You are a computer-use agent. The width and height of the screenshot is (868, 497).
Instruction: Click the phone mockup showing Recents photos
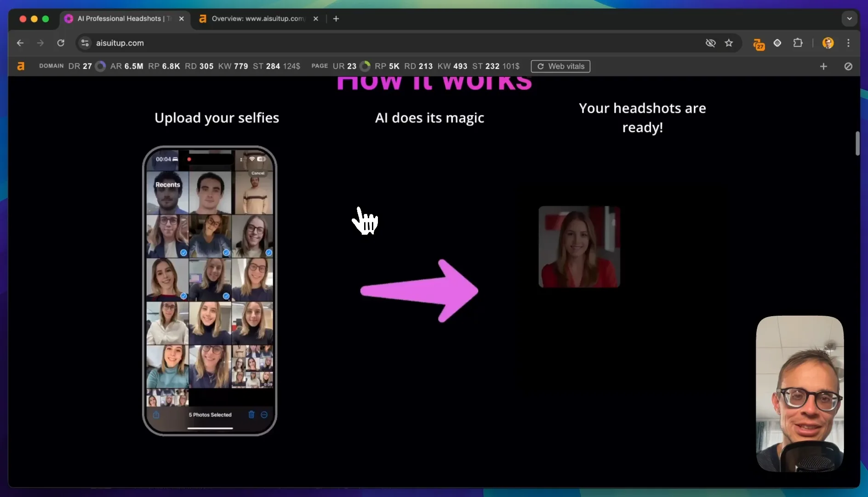(x=210, y=291)
